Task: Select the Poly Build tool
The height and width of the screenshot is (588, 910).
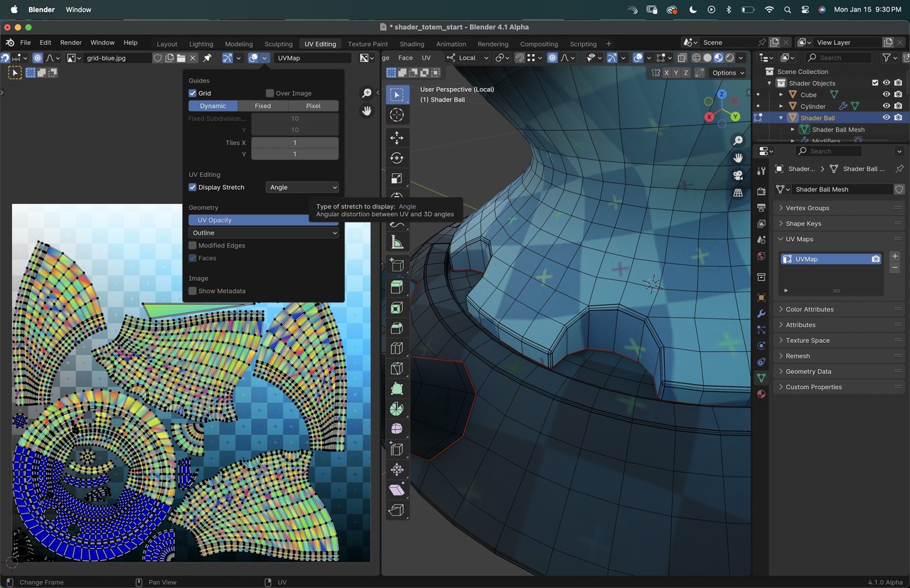Action: pyautogui.click(x=397, y=389)
